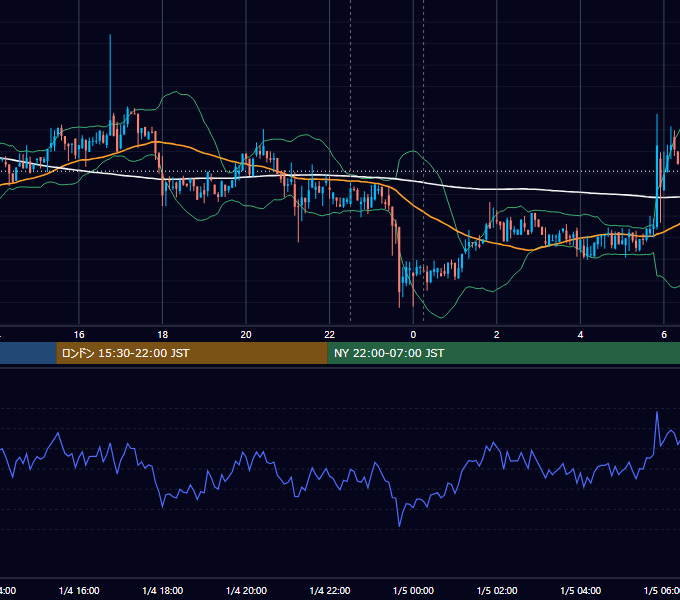Click the 1/4 20:00 date label

click(x=246, y=590)
